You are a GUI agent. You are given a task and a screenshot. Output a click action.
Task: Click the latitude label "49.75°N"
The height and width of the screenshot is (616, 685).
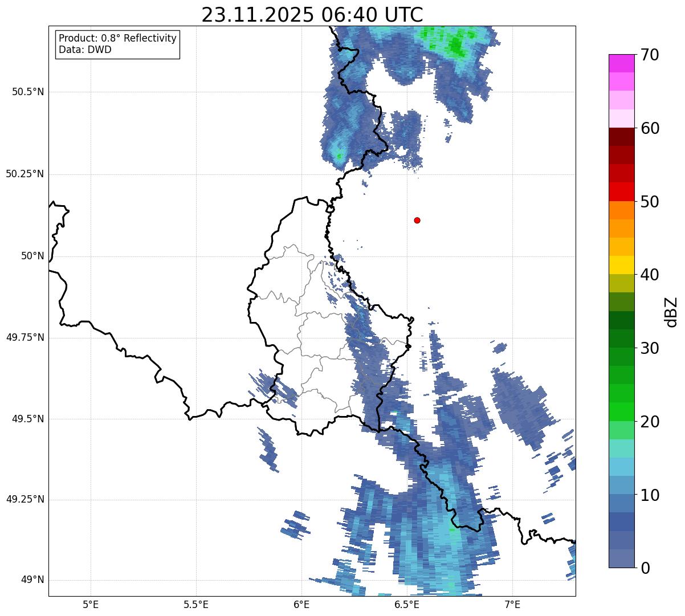25,337
